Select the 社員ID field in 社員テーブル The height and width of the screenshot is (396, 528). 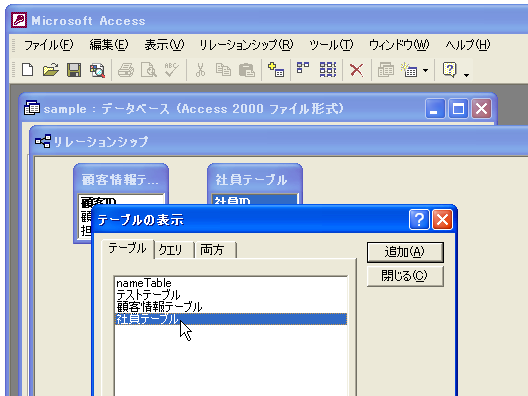pos(255,200)
